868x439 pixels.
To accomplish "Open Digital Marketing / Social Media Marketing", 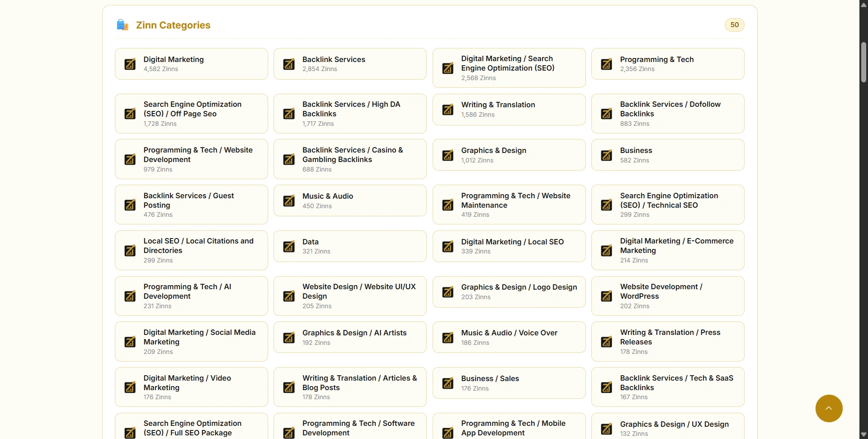I will 191,342.
